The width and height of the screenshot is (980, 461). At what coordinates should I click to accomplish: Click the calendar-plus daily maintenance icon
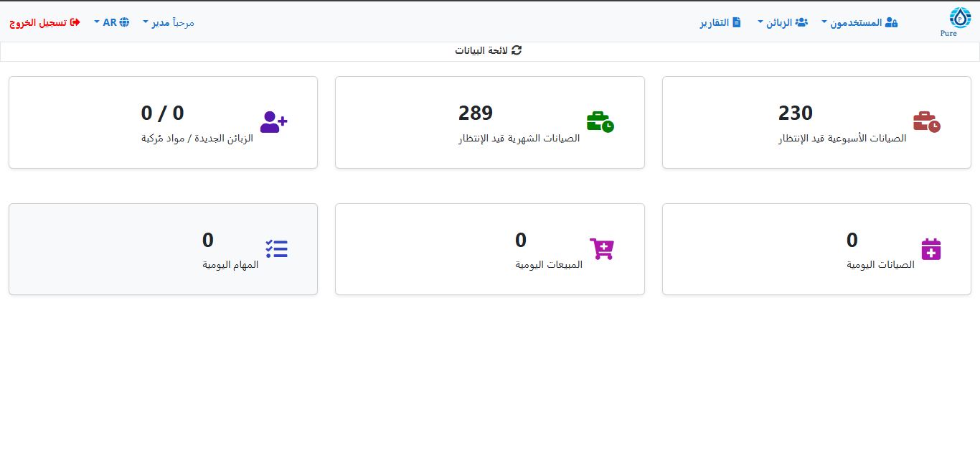930,249
